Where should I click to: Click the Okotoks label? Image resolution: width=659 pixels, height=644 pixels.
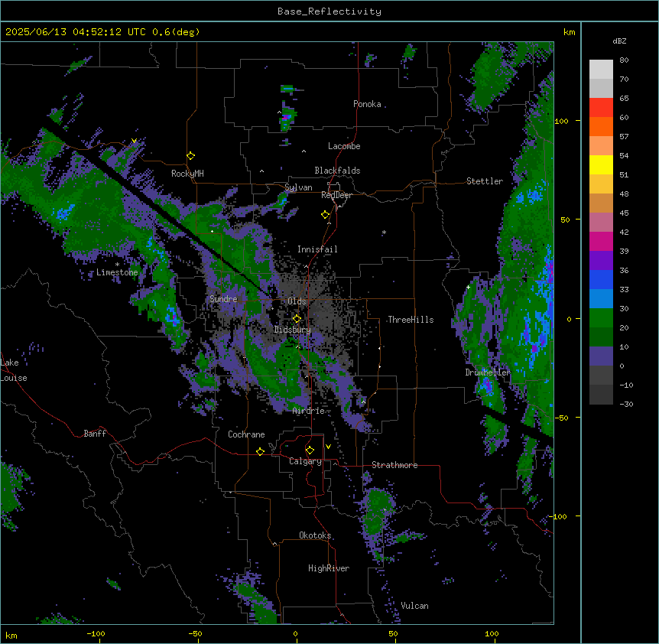point(315,535)
